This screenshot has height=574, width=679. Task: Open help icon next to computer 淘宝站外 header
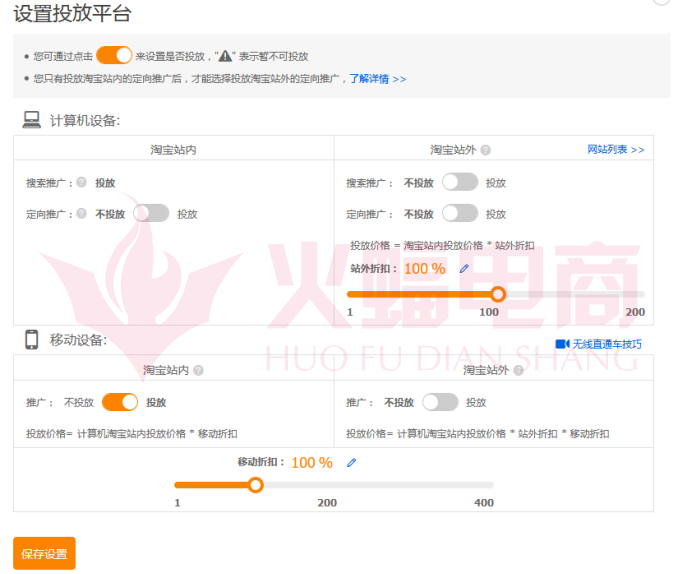tap(486, 150)
